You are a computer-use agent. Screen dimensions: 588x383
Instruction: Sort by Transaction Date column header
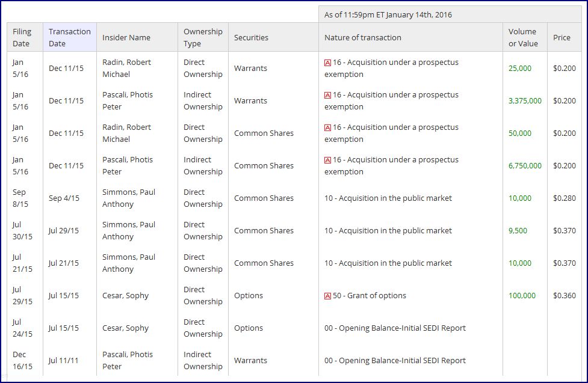click(x=70, y=37)
